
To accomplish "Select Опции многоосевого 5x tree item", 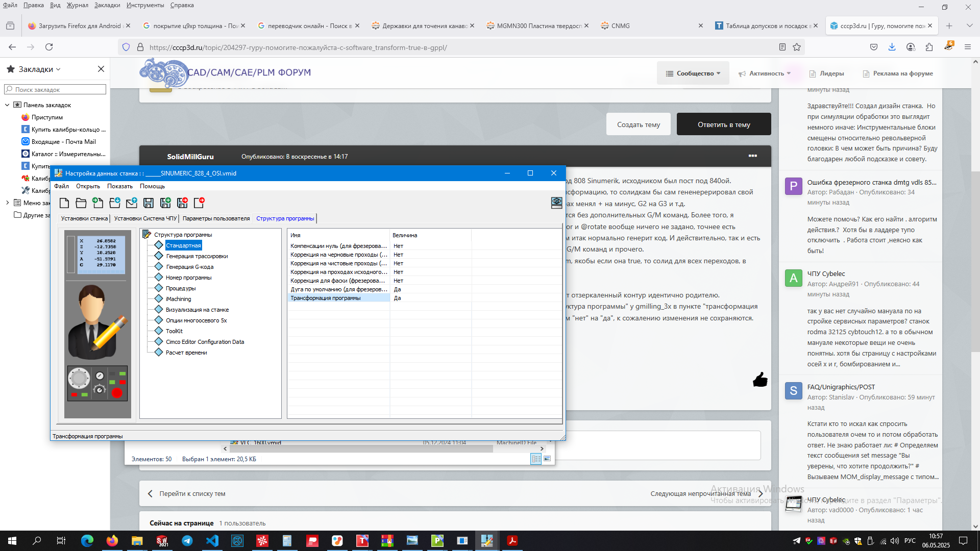I will pyautogui.click(x=196, y=320).
